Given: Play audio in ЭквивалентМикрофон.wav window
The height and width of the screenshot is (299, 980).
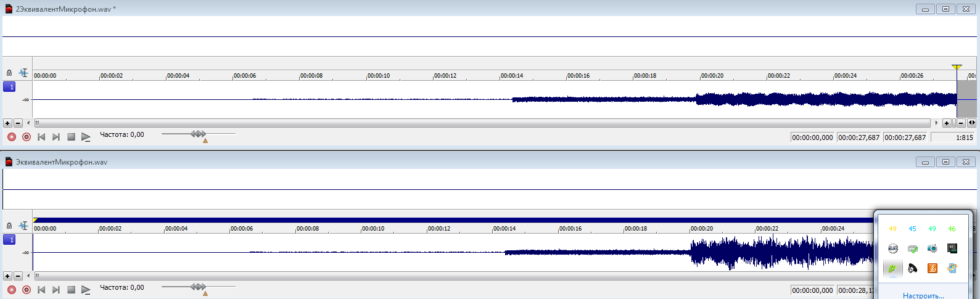Looking at the screenshot, I should 86,290.
